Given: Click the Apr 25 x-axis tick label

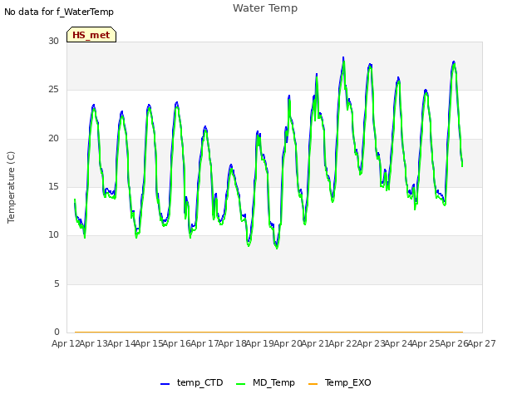Looking at the screenshot, I should pyautogui.click(x=426, y=343).
